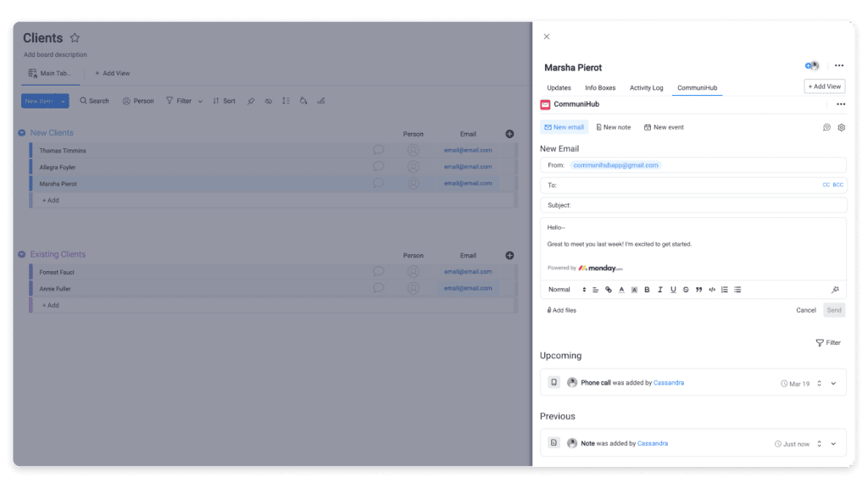This screenshot has height=488, width=868.
Task: Click the row height icon in board toolbar
Action: point(286,101)
